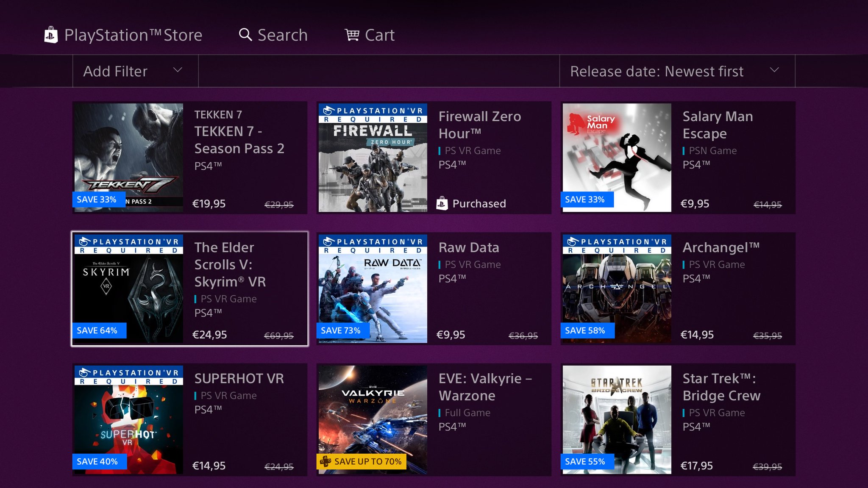The height and width of the screenshot is (488, 868).
Task: Open TEKKEN 7 cover thumbnail
Action: pyautogui.click(x=129, y=158)
